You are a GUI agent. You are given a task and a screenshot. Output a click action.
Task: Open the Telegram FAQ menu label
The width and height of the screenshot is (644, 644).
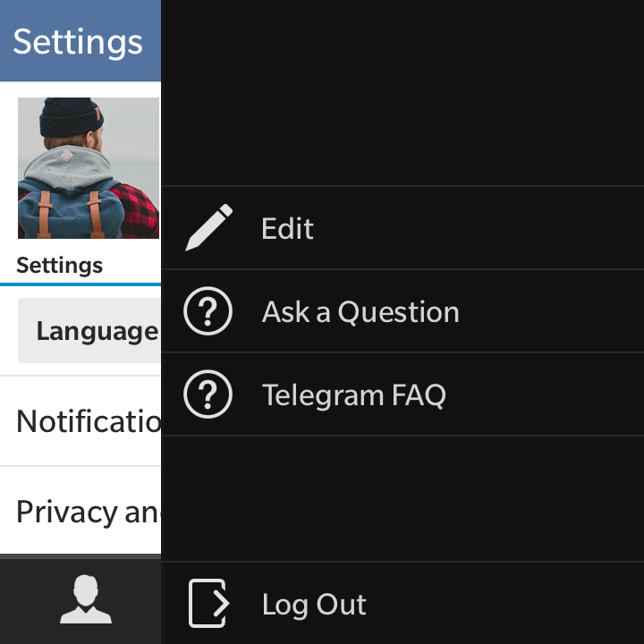click(353, 395)
